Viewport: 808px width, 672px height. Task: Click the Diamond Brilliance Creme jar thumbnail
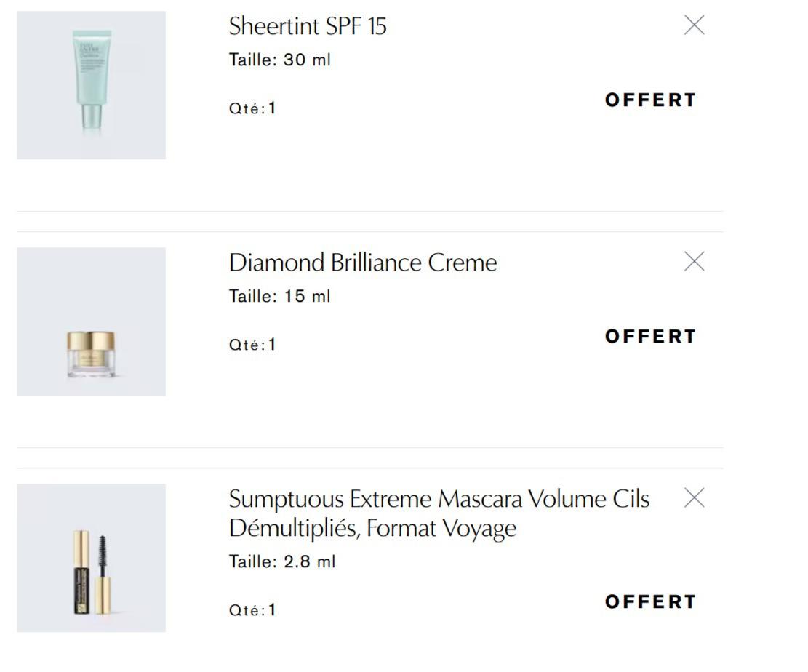tap(92, 321)
